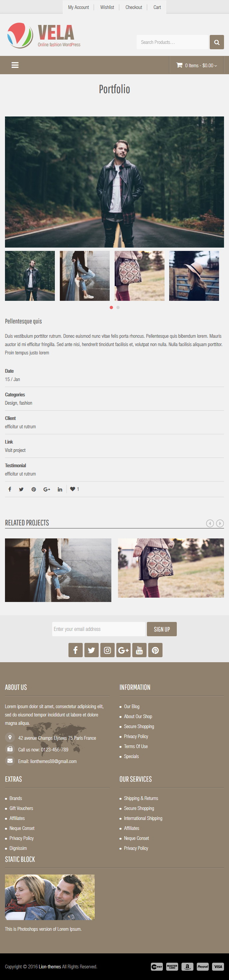229x980 pixels.
Task: Open the YouTube social button
Action: 139,650
